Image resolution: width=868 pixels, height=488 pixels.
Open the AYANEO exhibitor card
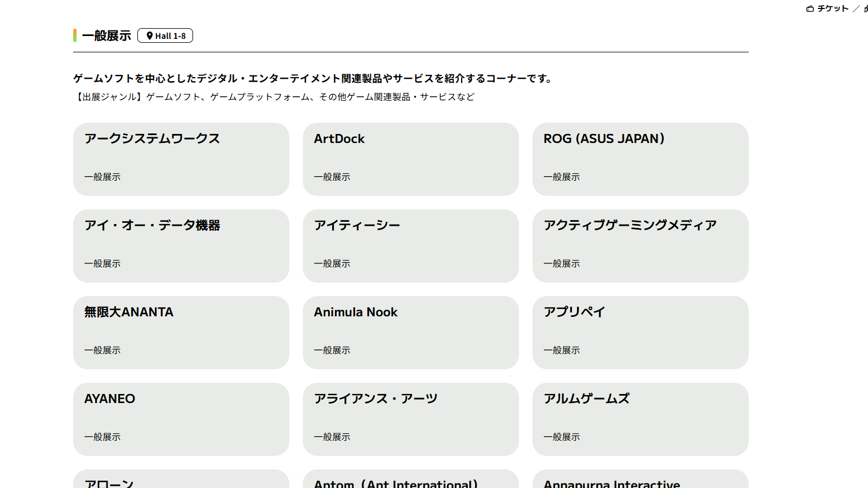point(181,419)
